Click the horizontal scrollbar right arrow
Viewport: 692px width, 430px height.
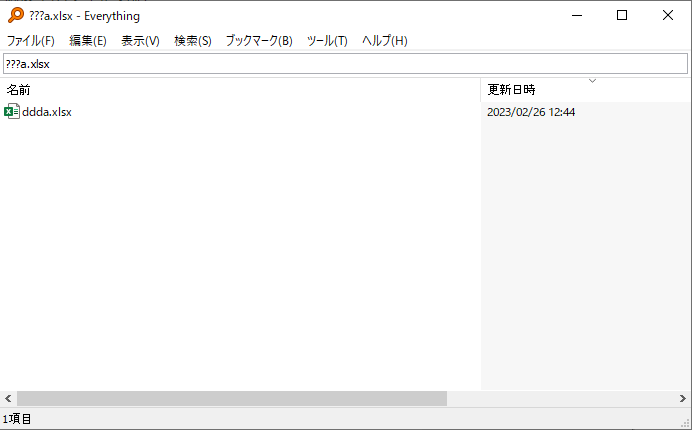(683, 398)
